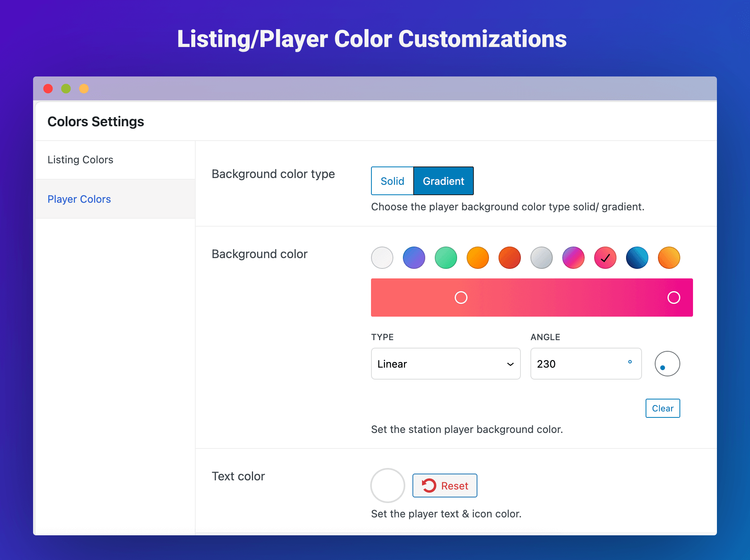750x560 pixels.
Task: Pick the checked pink-red gradient swatch
Action: pos(605,258)
